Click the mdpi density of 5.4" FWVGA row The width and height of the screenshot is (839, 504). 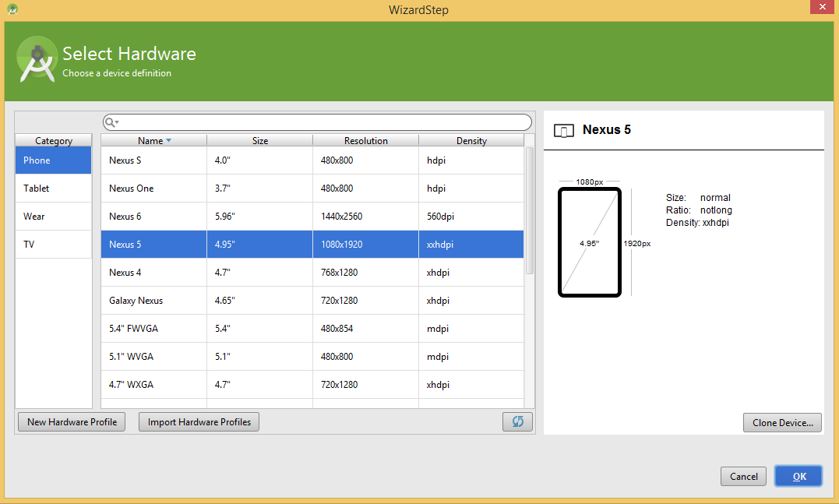tap(471, 329)
